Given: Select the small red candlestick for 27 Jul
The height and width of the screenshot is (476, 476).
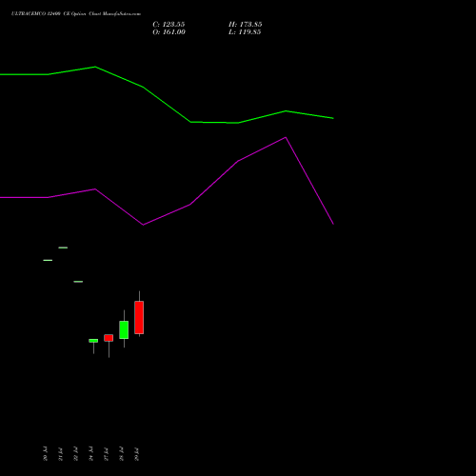Looking at the screenshot, I should tap(109, 338).
